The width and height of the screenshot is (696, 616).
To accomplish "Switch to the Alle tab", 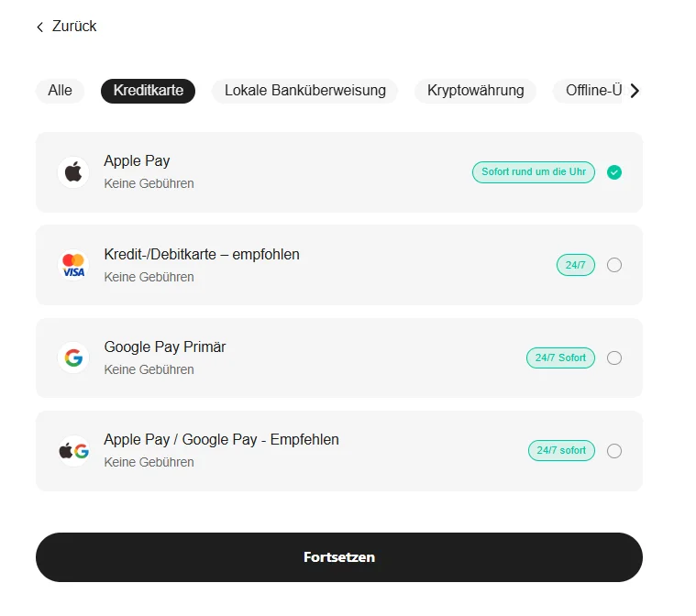I will (x=60, y=91).
